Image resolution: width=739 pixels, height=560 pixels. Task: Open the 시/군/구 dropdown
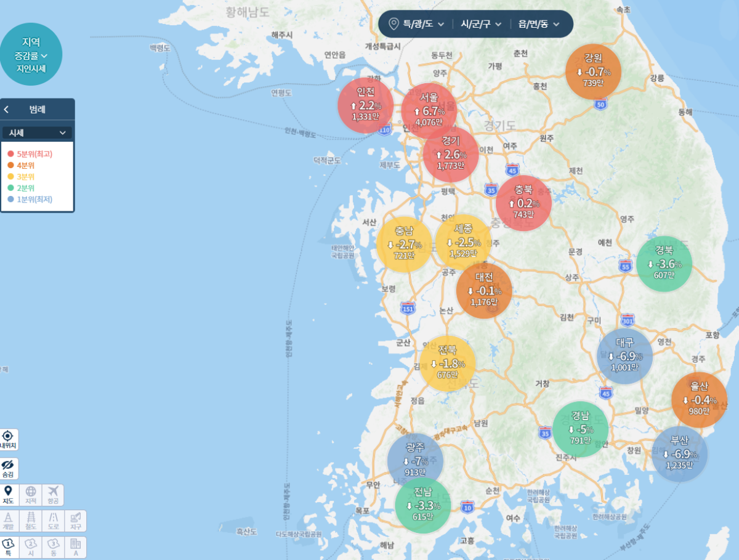(x=482, y=24)
